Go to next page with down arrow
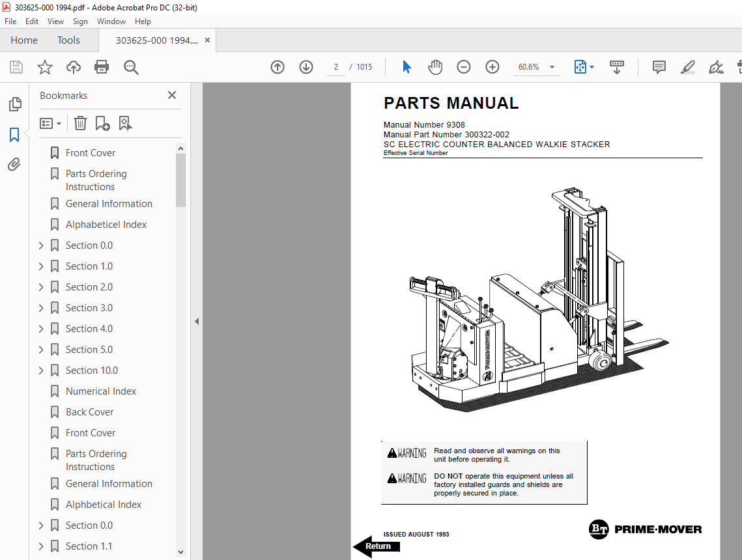This screenshot has width=742, height=560. coord(306,67)
